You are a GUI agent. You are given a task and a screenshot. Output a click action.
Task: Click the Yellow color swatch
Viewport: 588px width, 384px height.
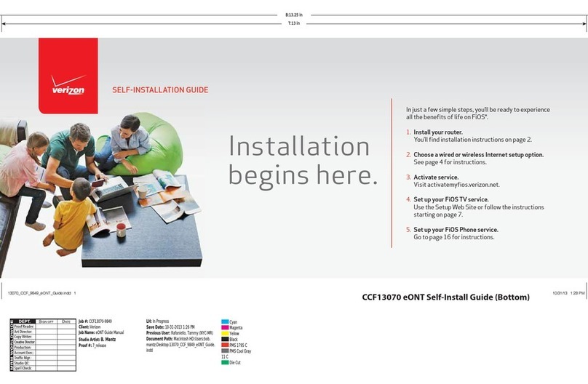(225, 333)
